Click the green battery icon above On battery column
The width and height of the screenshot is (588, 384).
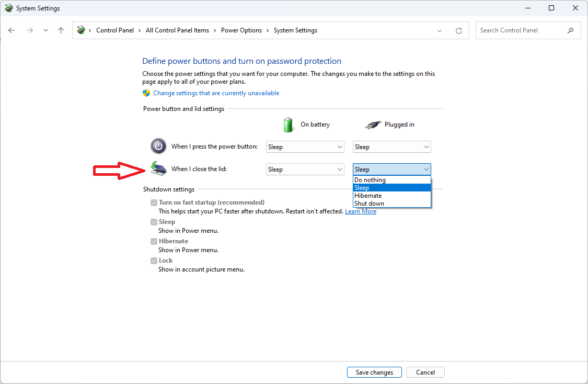[288, 125]
